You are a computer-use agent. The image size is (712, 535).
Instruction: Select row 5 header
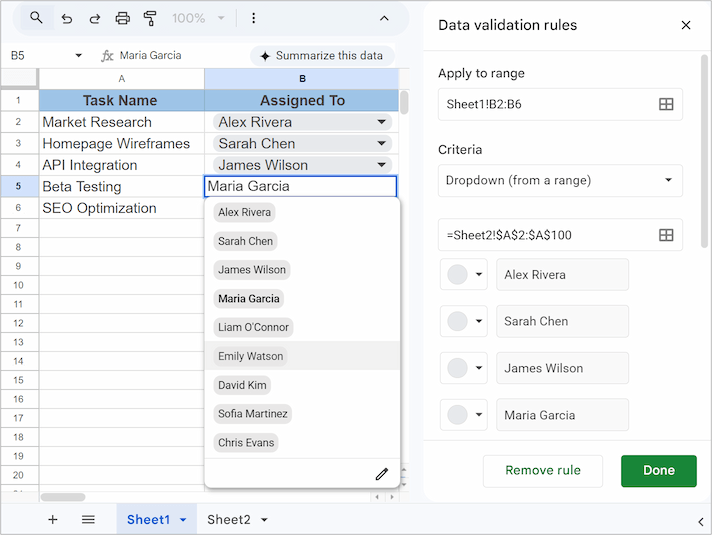[19, 186]
